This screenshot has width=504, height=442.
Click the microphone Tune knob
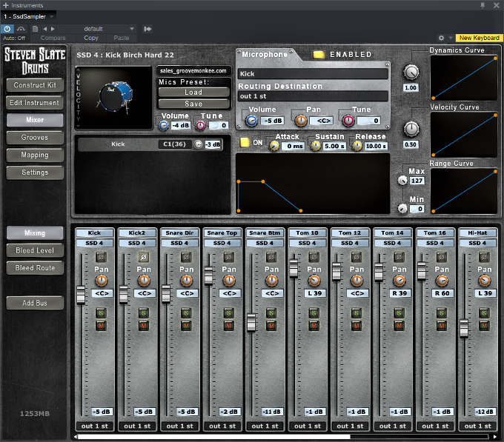click(347, 121)
